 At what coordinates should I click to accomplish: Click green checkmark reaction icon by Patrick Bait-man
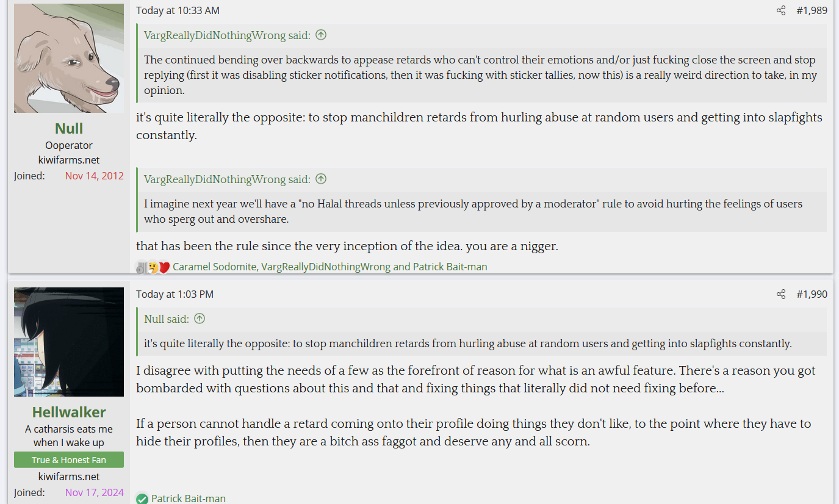[142, 499]
